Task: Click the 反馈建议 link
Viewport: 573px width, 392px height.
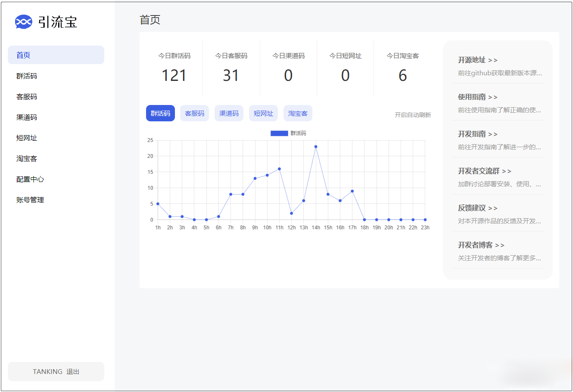Action: (x=477, y=208)
